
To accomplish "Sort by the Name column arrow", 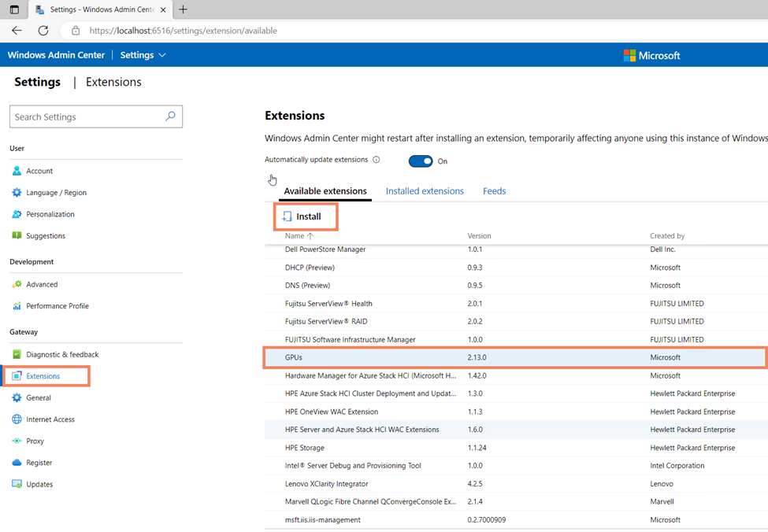I will point(310,236).
